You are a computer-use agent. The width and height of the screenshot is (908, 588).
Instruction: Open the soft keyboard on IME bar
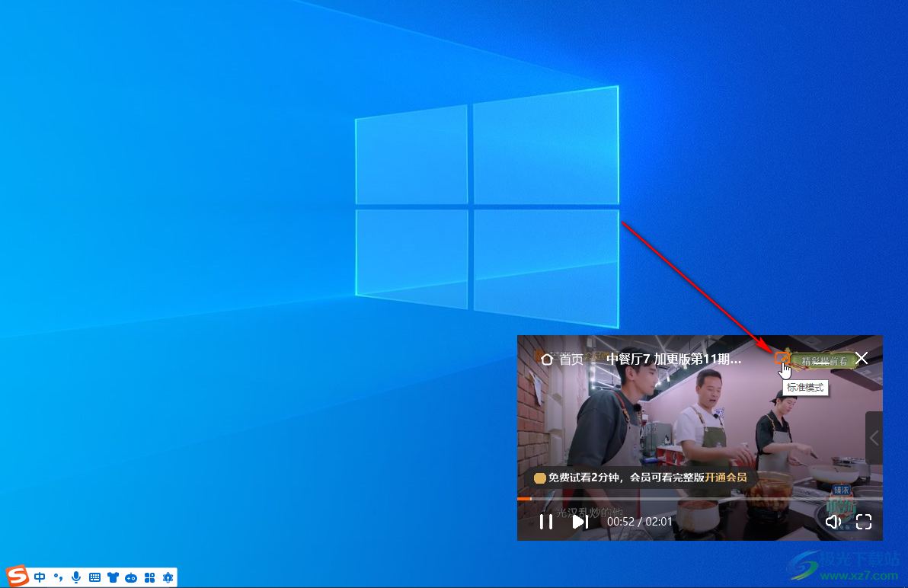94,577
